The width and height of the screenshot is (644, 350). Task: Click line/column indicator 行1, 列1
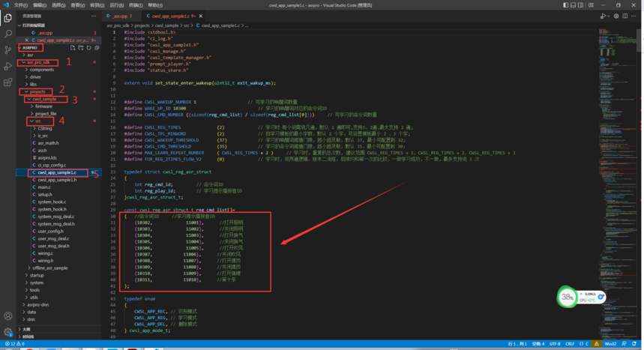coord(517,343)
